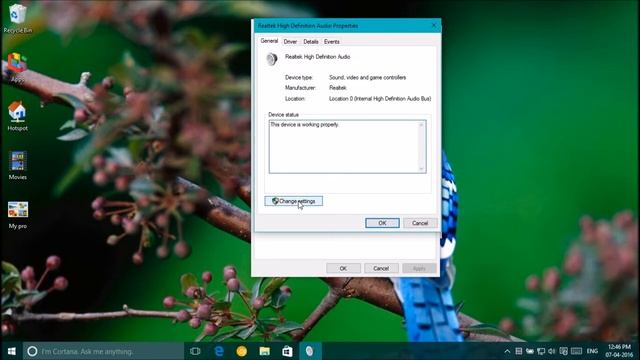Screen dimensions: 640x360
Task: Click the tray icon next to the hidden-icons arrow
Action: [518, 351]
